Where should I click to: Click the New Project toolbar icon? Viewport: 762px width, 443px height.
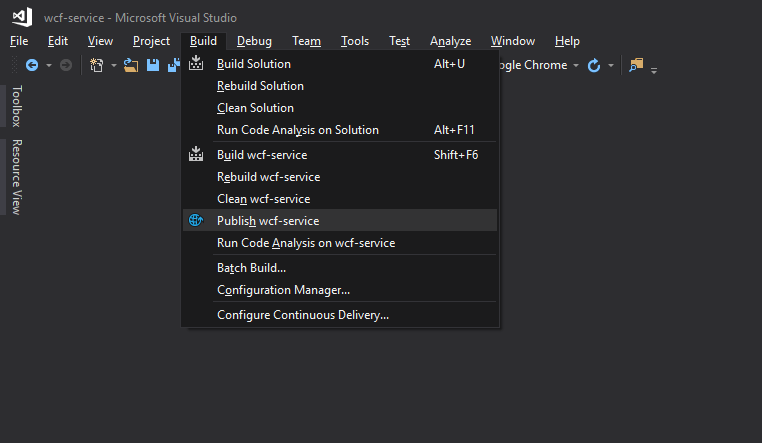[97, 65]
